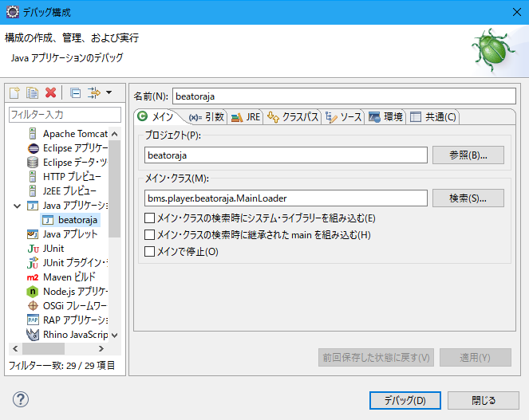Close the デバッグ構成 dialog window

tap(517, 12)
